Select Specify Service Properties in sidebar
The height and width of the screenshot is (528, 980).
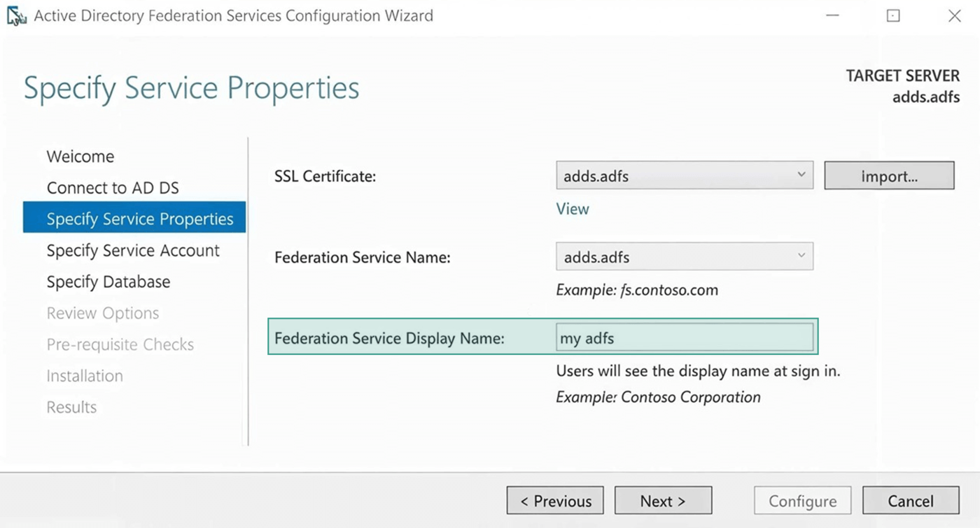click(139, 219)
